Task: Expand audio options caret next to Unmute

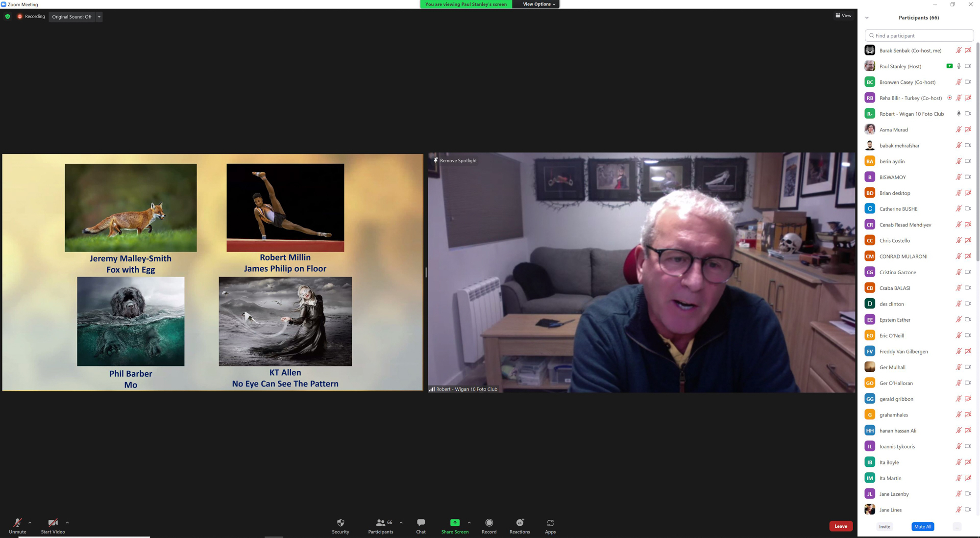Action: (x=30, y=522)
